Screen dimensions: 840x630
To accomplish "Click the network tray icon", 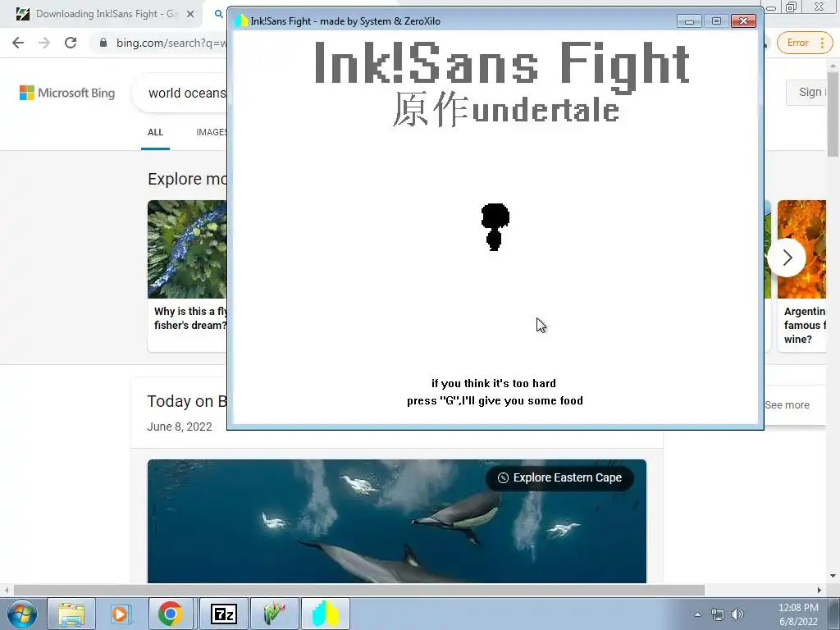I will click(x=717, y=614).
